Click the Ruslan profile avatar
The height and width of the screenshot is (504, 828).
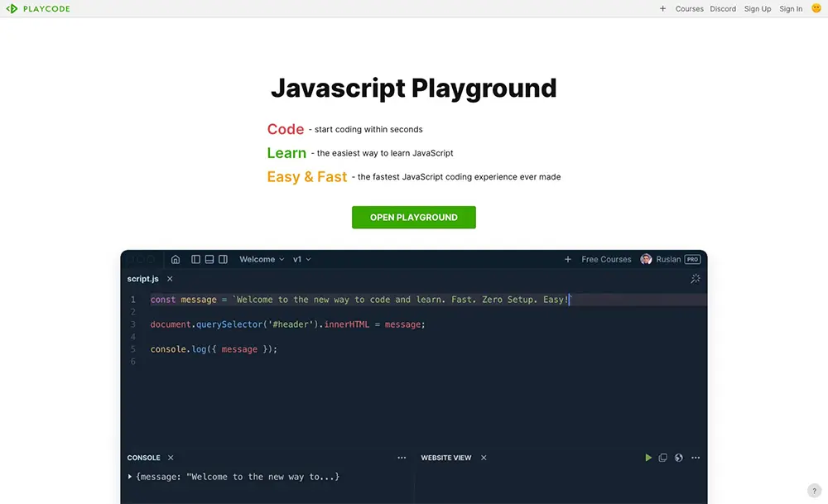coord(646,259)
